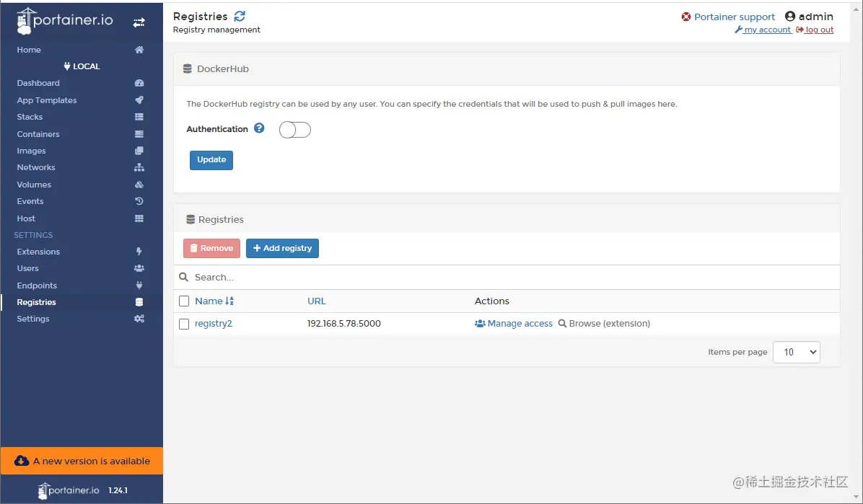863x504 pixels.
Task: Click the Remove registry button
Action: pos(212,248)
